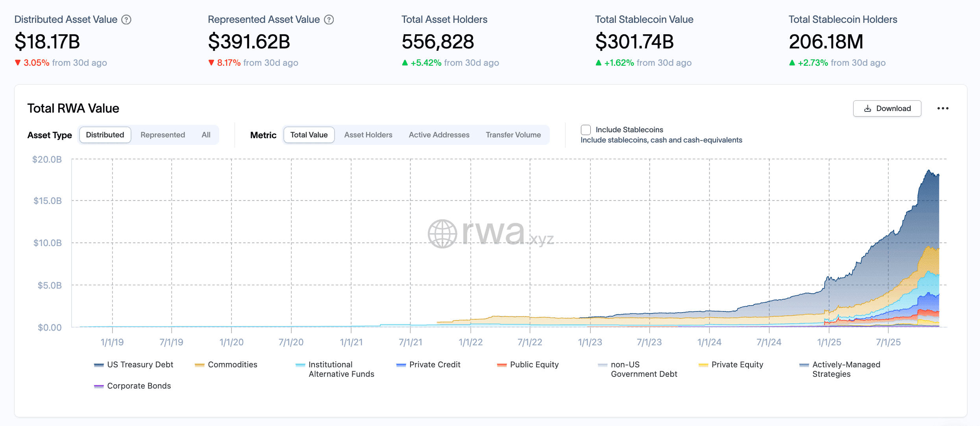Switch metric to Asset Holders
The image size is (980, 426).
[368, 135]
